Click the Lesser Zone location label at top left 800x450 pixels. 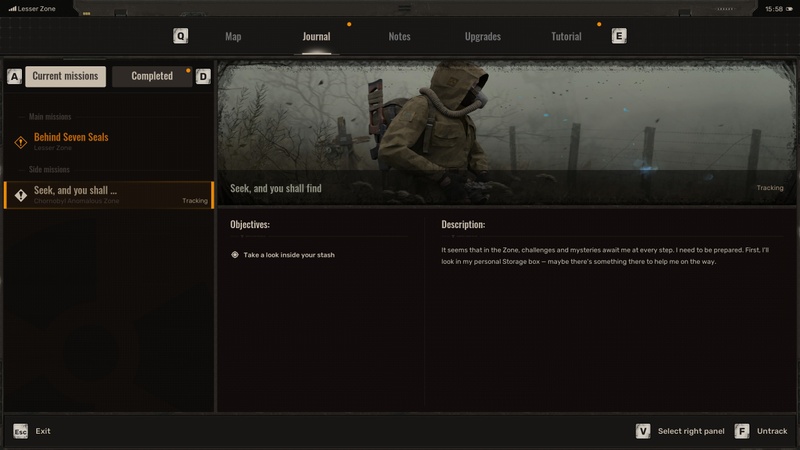pyautogui.click(x=37, y=9)
